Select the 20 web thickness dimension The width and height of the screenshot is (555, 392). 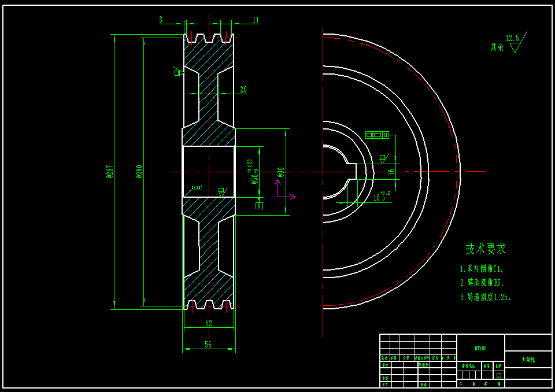[243, 90]
